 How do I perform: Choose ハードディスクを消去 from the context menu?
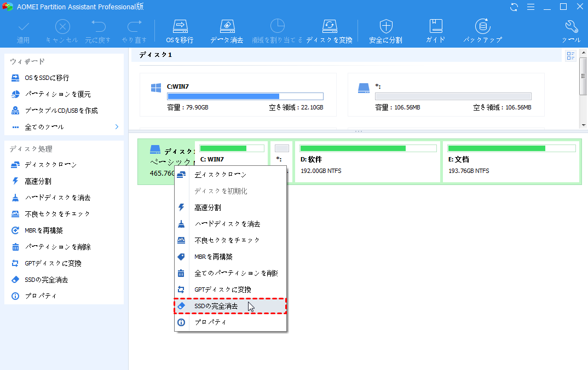[230, 224]
